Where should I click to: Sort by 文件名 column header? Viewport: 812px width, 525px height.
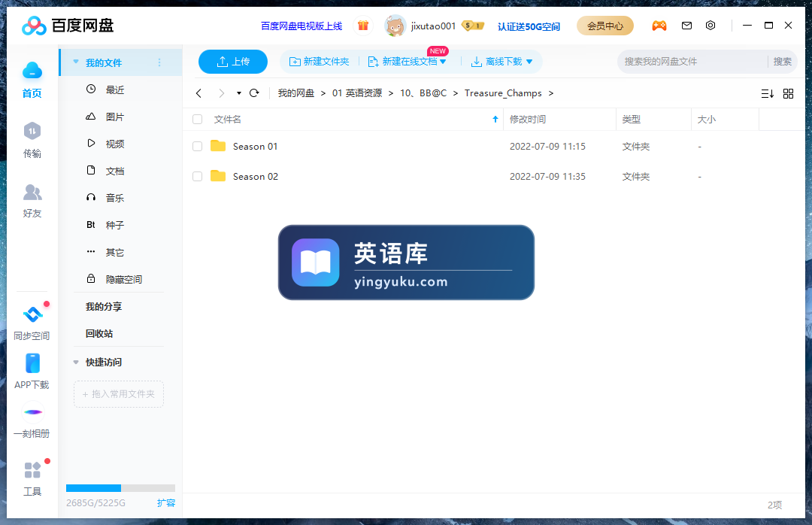pyautogui.click(x=228, y=119)
